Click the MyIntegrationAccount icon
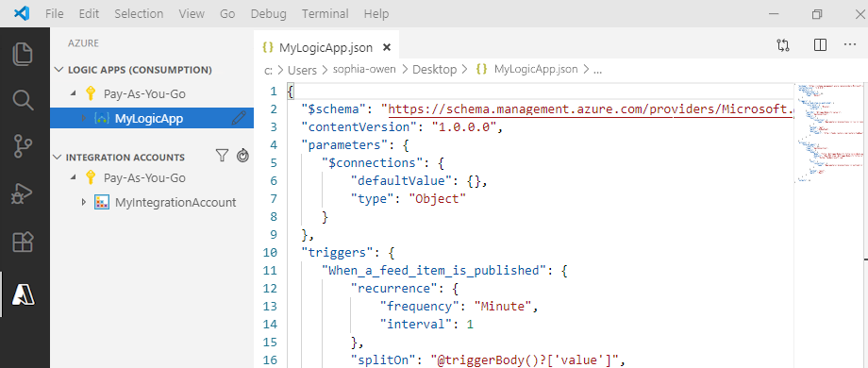 (x=101, y=202)
